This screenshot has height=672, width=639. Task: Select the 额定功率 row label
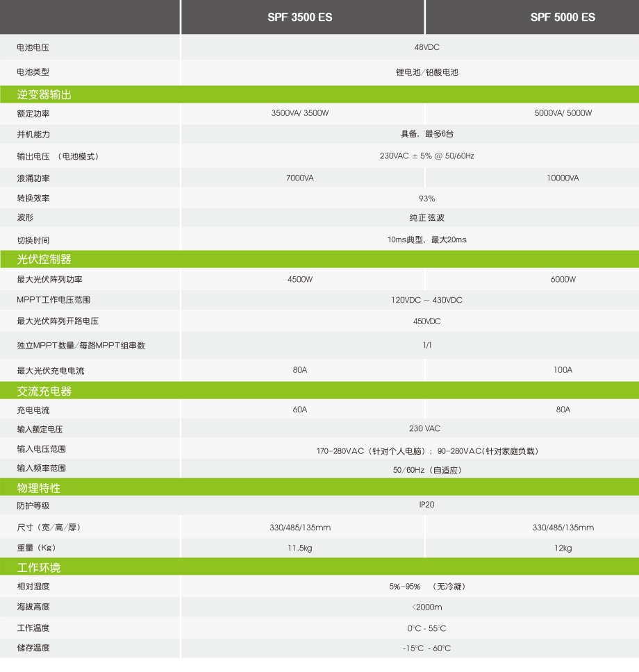(x=33, y=114)
